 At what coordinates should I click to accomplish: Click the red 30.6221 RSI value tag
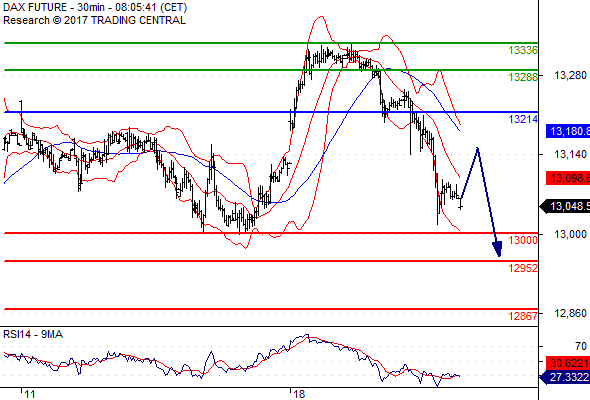[568, 363]
